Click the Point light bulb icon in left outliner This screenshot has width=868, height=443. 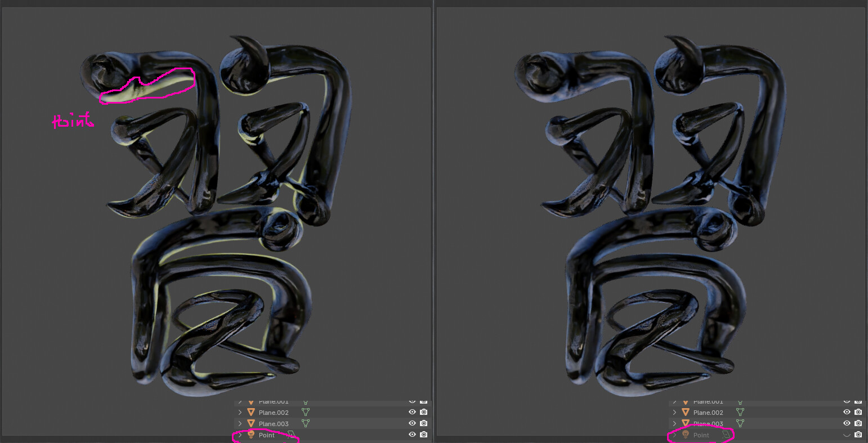click(x=251, y=435)
